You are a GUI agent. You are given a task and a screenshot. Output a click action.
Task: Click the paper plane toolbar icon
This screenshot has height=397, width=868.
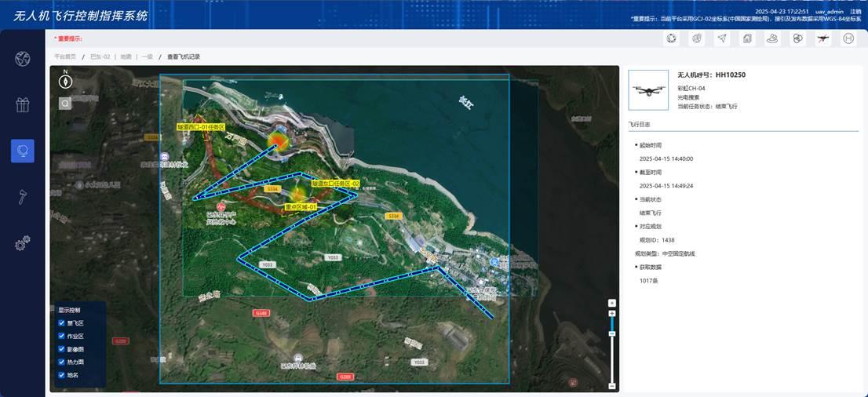[x=721, y=38]
